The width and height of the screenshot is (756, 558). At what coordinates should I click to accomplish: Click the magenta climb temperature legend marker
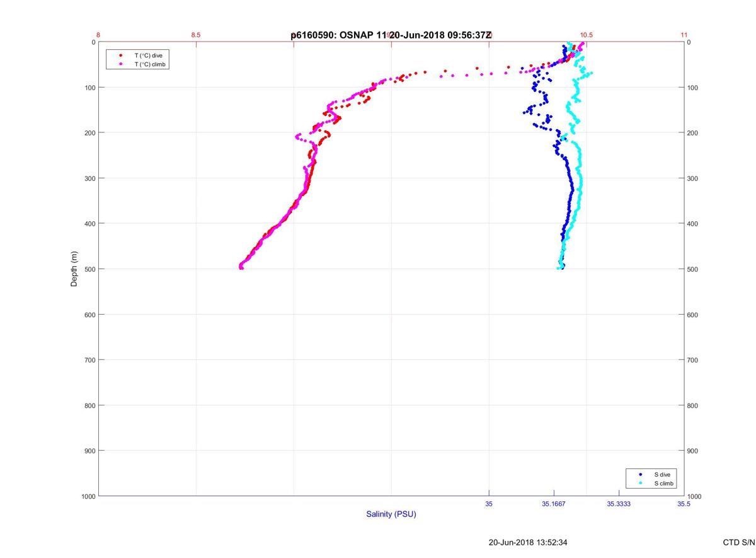click(120, 64)
